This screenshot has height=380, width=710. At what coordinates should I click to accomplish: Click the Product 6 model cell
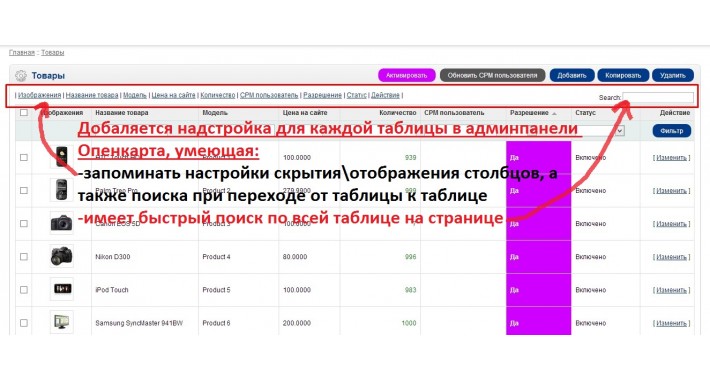(216, 323)
